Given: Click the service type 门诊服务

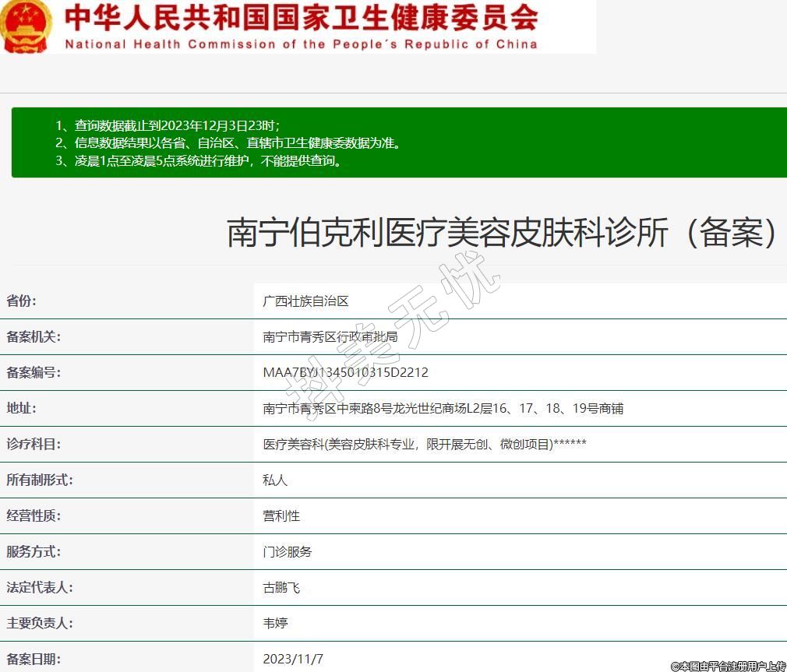Looking at the screenshot, I should [288, 552].
